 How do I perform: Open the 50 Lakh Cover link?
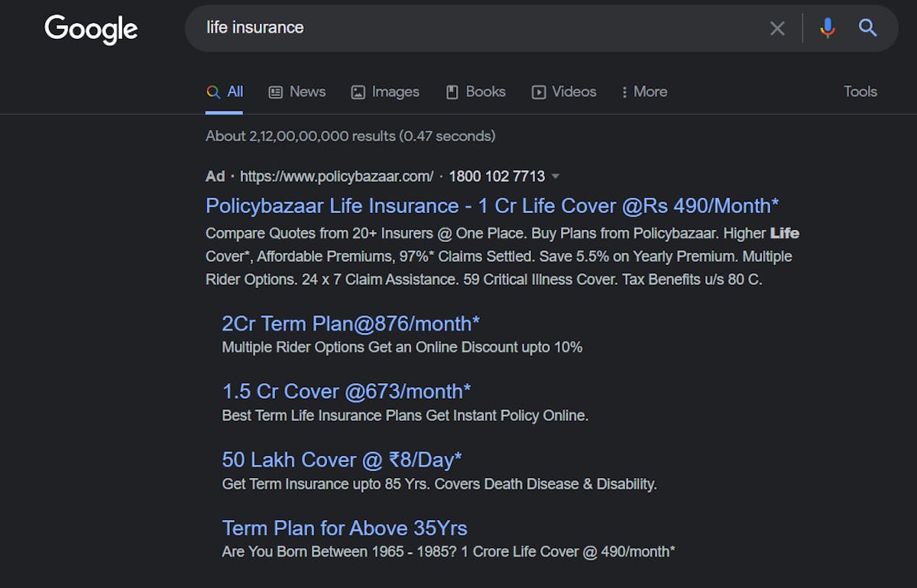342,460
